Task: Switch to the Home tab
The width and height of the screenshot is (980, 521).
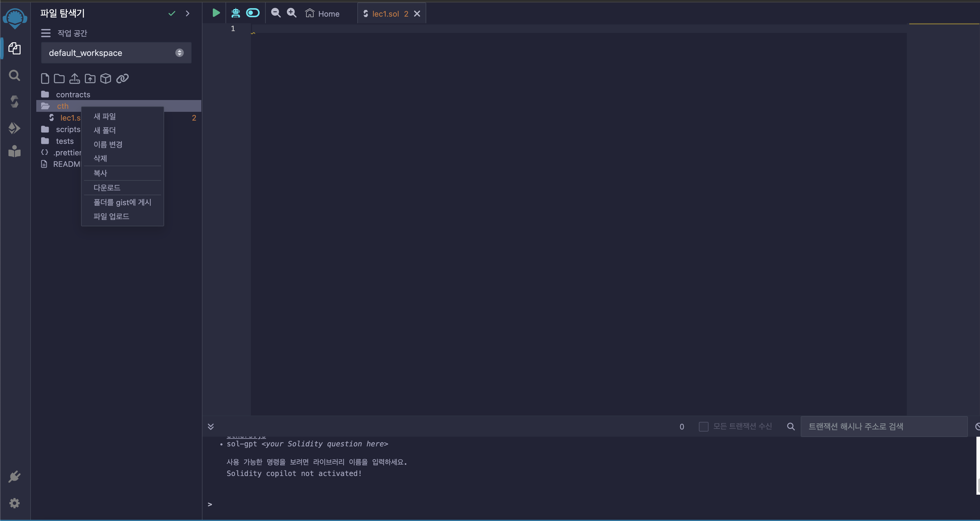Action: coord(323,14)
